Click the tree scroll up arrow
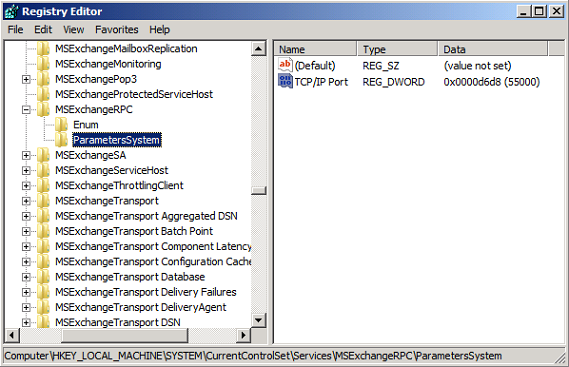 tap(258, 49)
